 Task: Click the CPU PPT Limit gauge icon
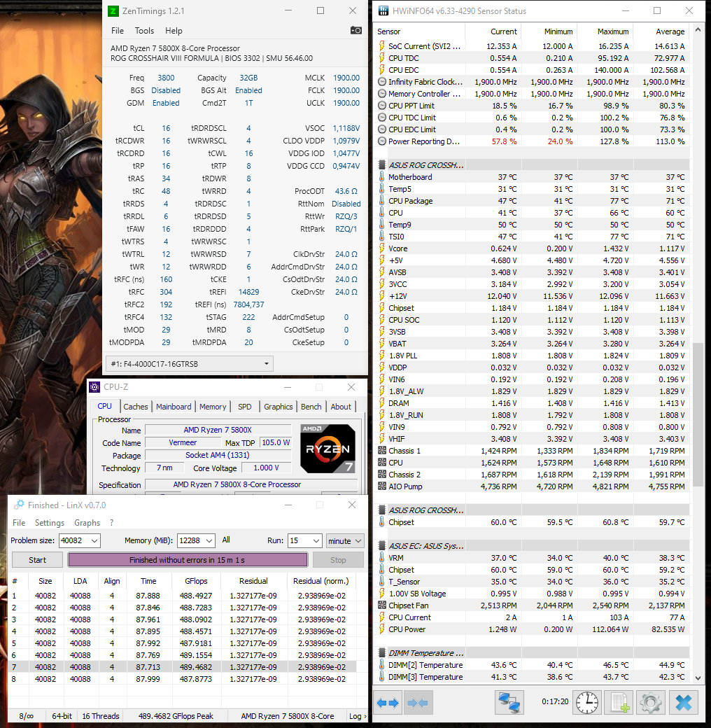tap(382, 106)
